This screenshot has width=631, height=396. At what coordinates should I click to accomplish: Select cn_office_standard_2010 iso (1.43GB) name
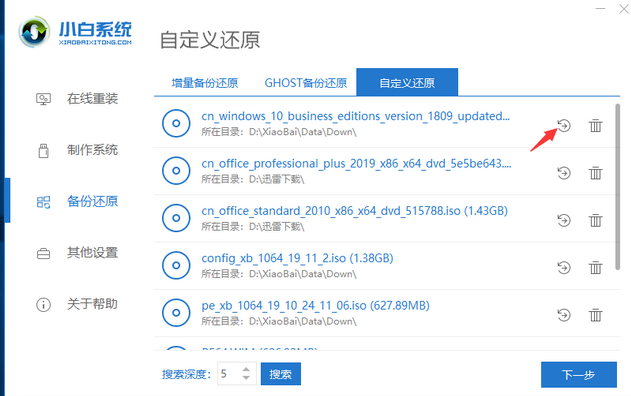pos(355,211)
